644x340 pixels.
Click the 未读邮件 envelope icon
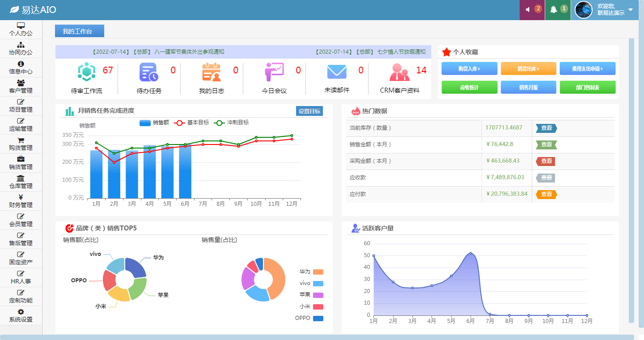337,72
